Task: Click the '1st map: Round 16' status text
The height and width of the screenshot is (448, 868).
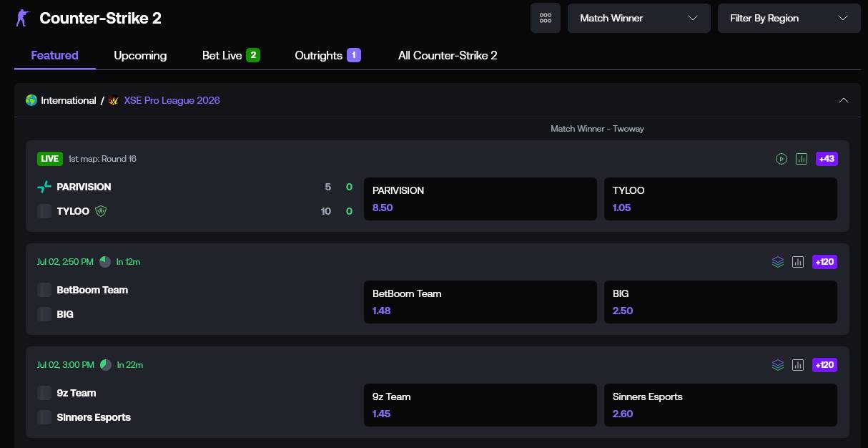Action: click(102, 159)
